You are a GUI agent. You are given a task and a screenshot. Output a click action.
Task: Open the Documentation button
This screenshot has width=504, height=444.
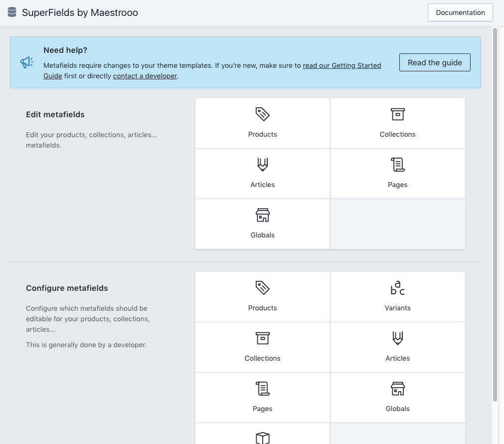[x=460, y=12]
